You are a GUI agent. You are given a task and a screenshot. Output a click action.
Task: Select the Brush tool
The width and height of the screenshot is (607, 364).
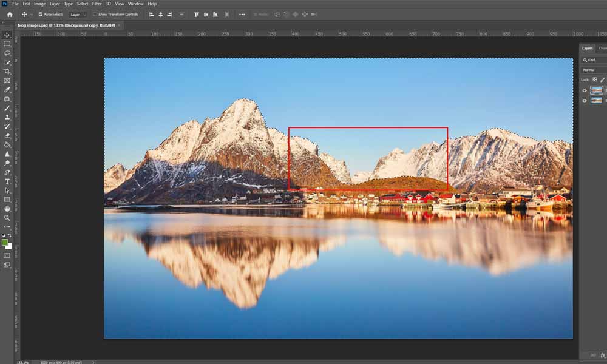7,107
